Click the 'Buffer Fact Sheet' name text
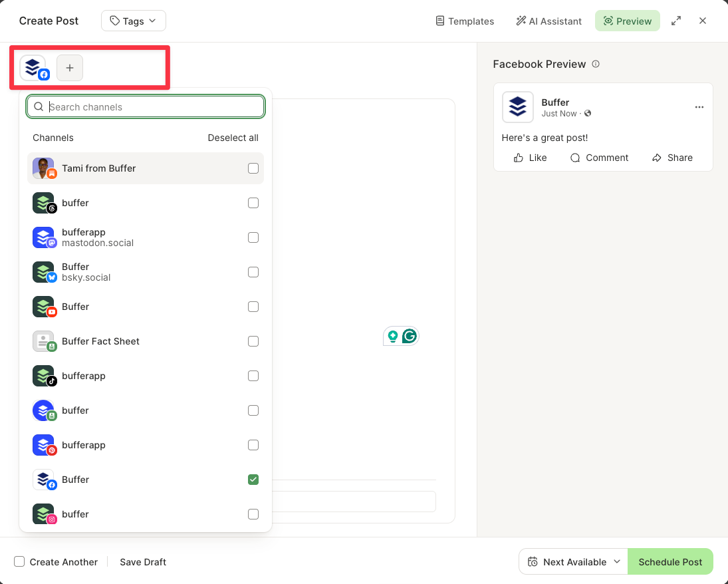Image resolution: width=728 pixels, height=584 pixels. click(x=100, y=341)
